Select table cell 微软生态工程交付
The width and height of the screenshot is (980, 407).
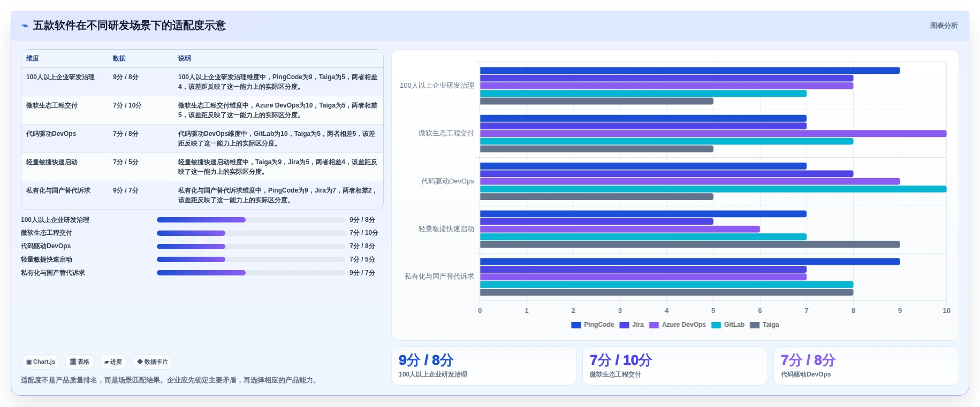tap(52, 105)
